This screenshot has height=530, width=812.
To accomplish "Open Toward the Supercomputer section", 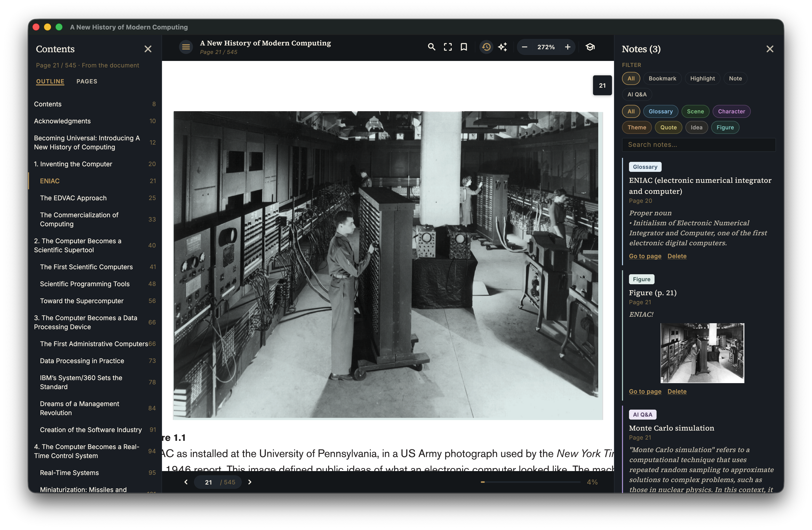I will [95, 301].
